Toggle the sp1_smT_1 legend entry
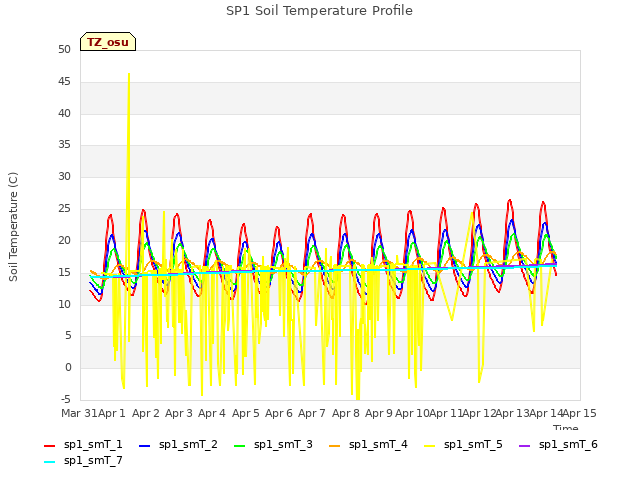The image size is (640, 480). 83,444
